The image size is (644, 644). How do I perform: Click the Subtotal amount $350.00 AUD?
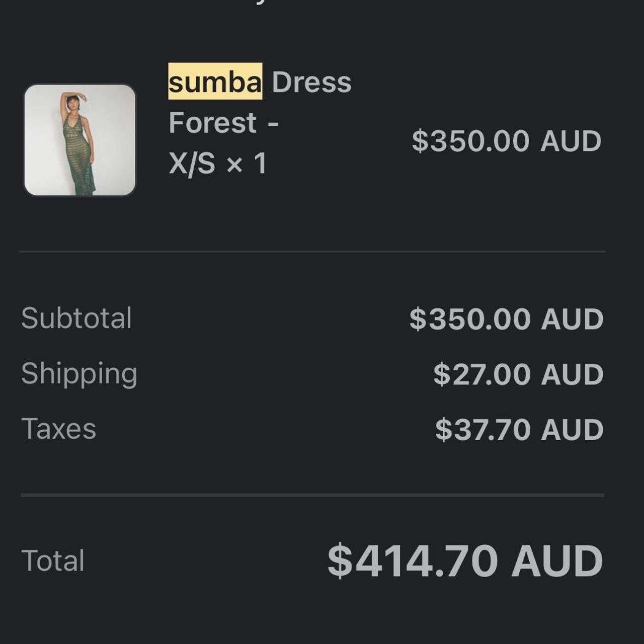pos(506,319)
